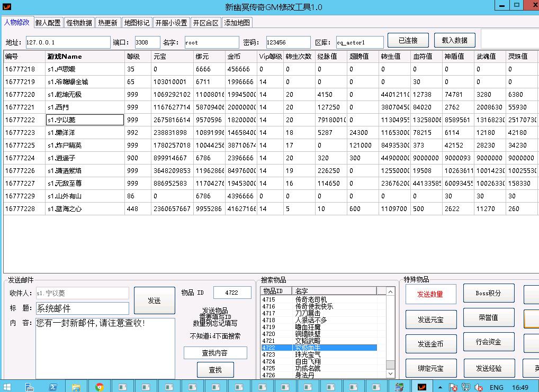Launch PowerShell from the taskbar
The width and height of the screenshot is (539, 392).
(53, 387)
